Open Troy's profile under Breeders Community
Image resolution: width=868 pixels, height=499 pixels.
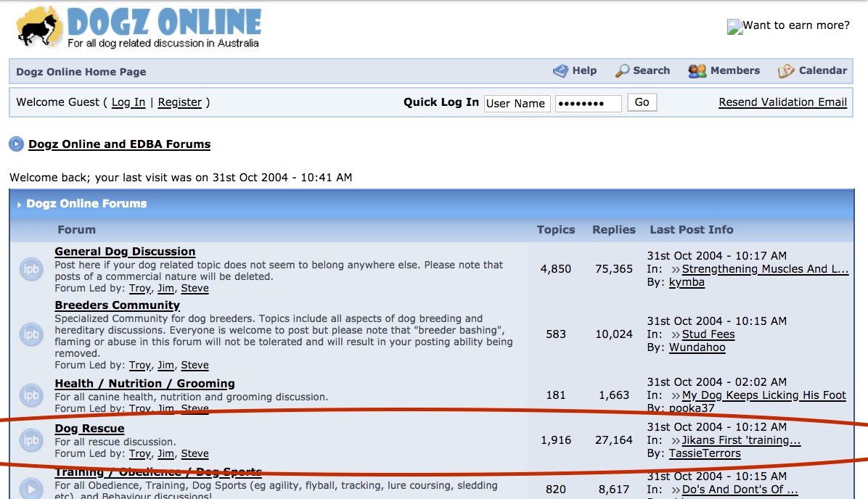140,365
